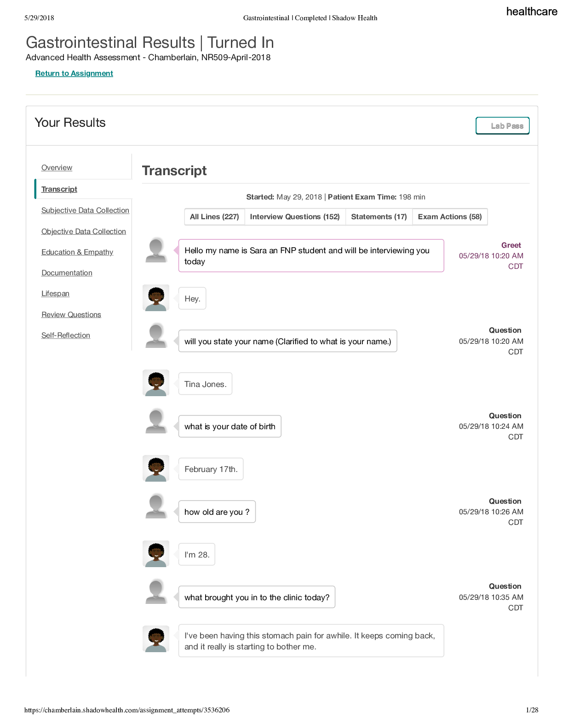Show the Statements (17) tab
This screenshot has height=728, width=563.
click(379, 217)
